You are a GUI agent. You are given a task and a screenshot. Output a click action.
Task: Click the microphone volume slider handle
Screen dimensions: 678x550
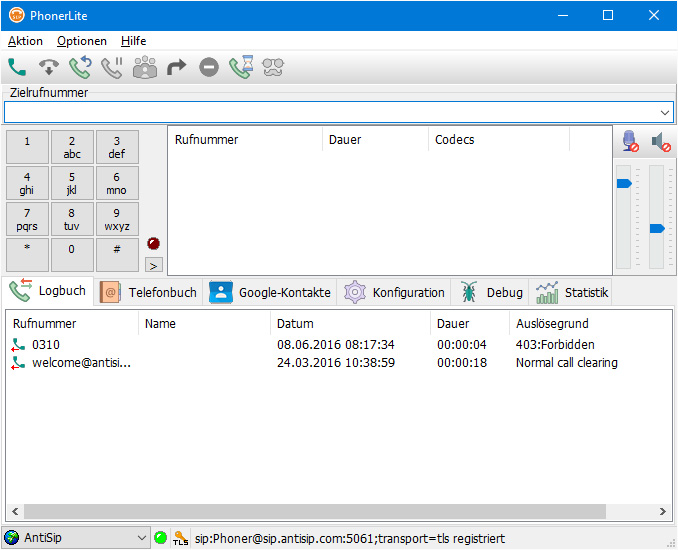[624, 183]
